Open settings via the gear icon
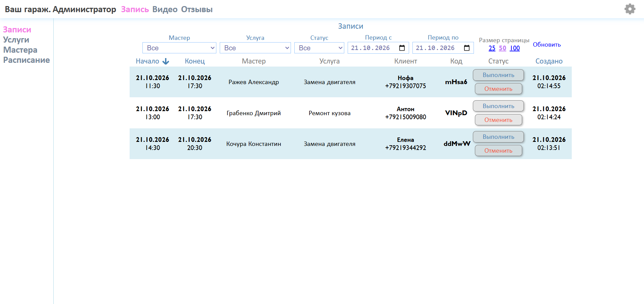The width and height of the screenshot is (644, 304). pos(630,9)
